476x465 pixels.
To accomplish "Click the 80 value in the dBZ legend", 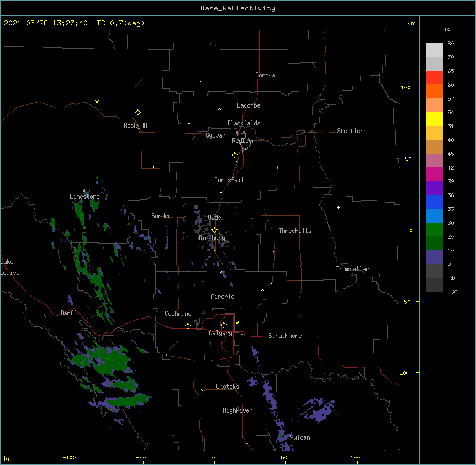I will tap(451, 44).
